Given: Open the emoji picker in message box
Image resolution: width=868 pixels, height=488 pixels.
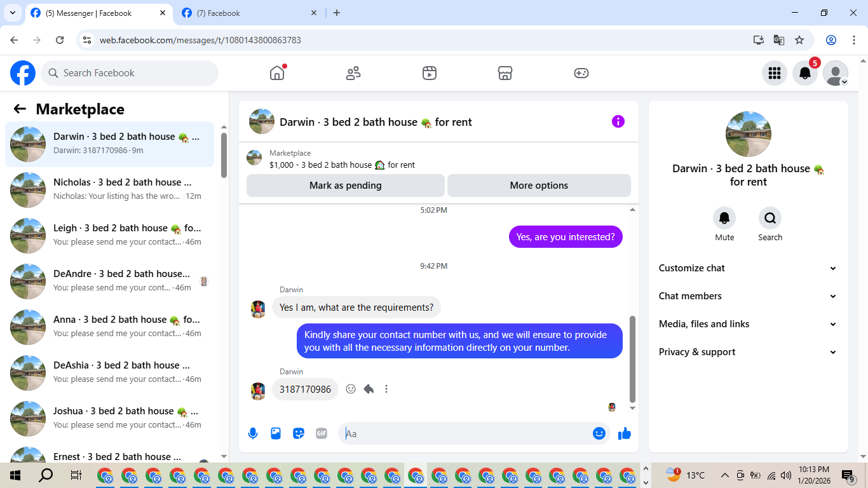Looking at the screenshot, I should pyautogui.click(x=599, y=433).
